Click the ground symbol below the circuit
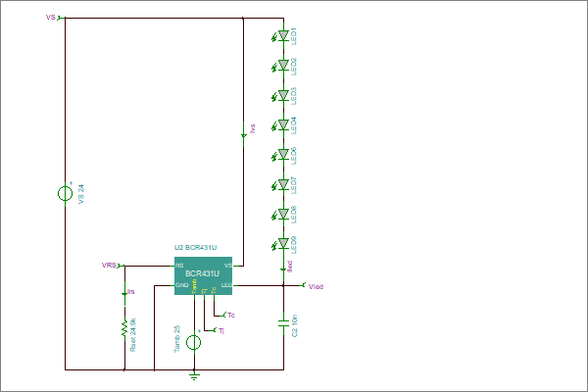Screen dimensions: 588x392 pyautogui.click(x=194, y=376)
